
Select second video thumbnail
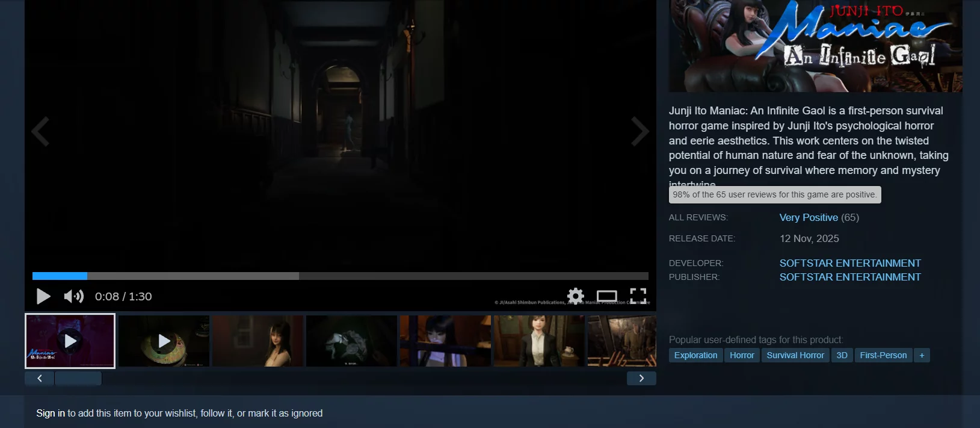point(164,341)
